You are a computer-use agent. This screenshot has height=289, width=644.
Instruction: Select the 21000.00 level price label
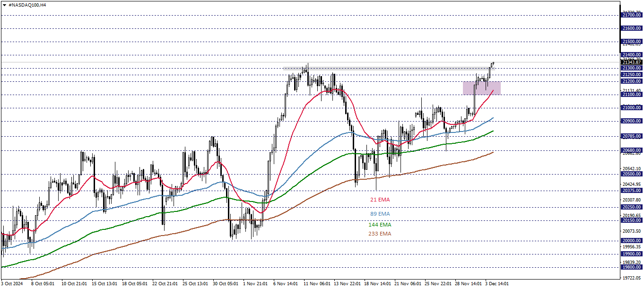pyautogui.click(x=632, y=108)
